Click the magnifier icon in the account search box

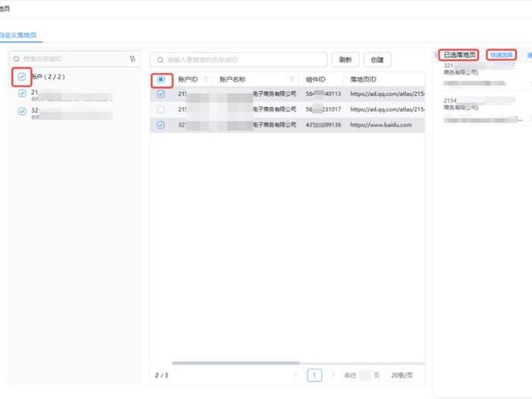click(x=16, y=59)
